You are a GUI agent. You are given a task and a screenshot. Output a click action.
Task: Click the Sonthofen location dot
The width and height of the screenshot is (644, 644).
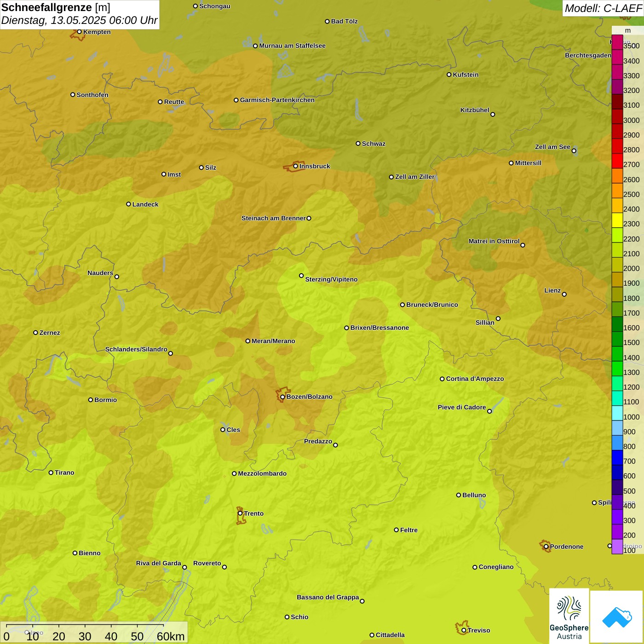[x=73, y=95]
